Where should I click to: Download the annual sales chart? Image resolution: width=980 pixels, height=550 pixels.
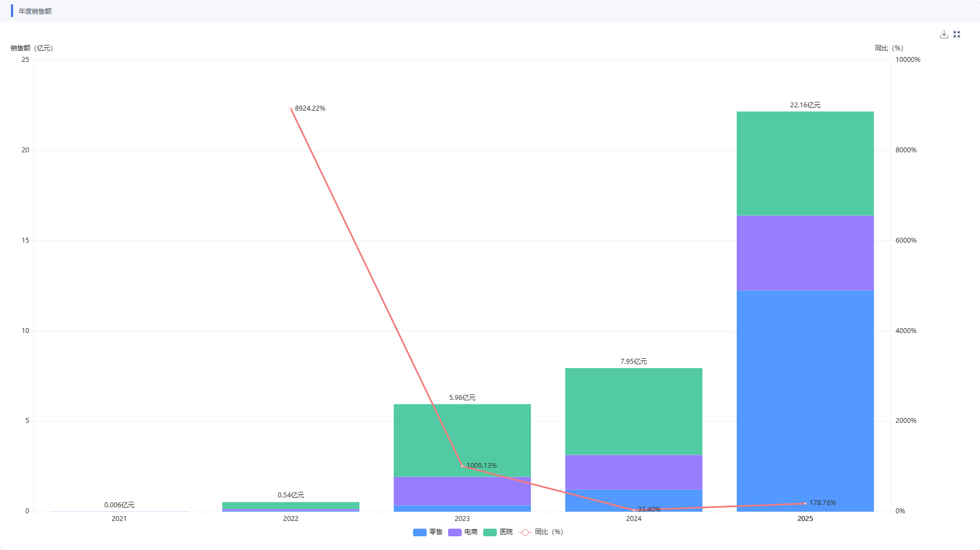944,35
